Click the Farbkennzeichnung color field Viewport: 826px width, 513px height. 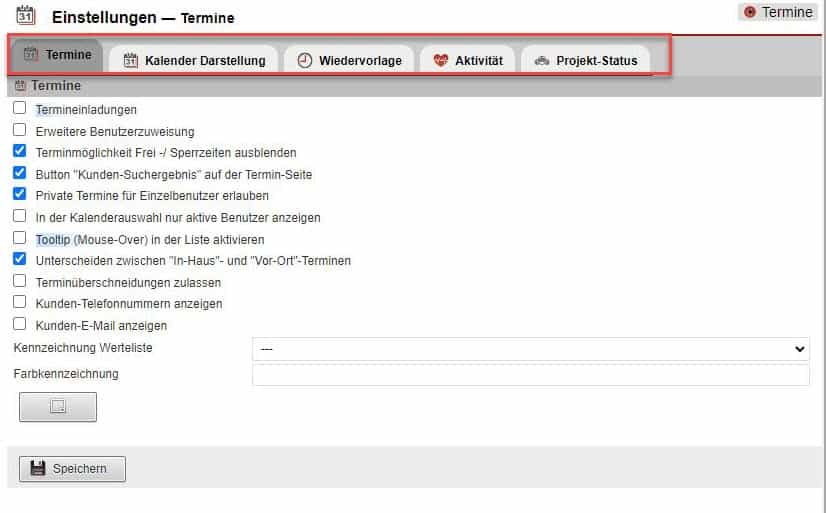tap(530, 375)
